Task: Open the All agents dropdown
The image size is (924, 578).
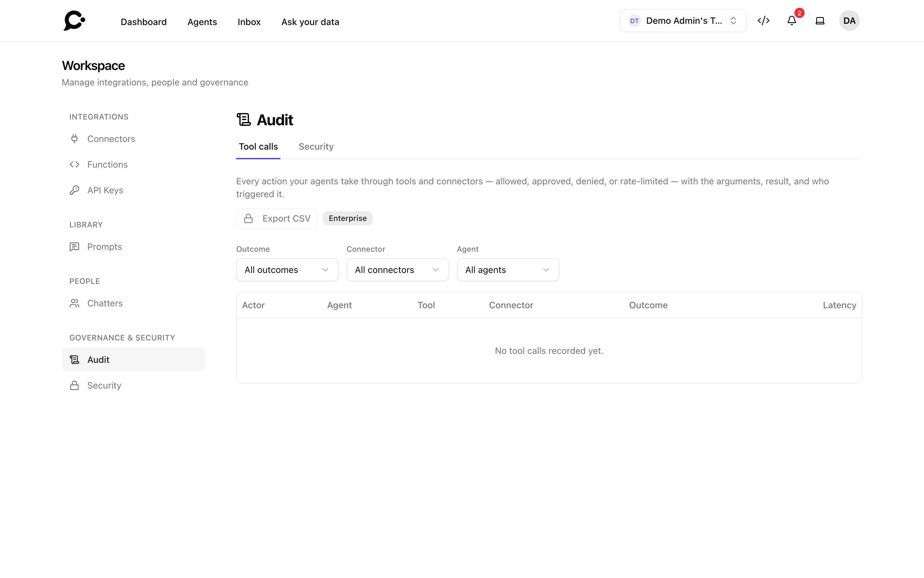Action: (x=508, y=270)
